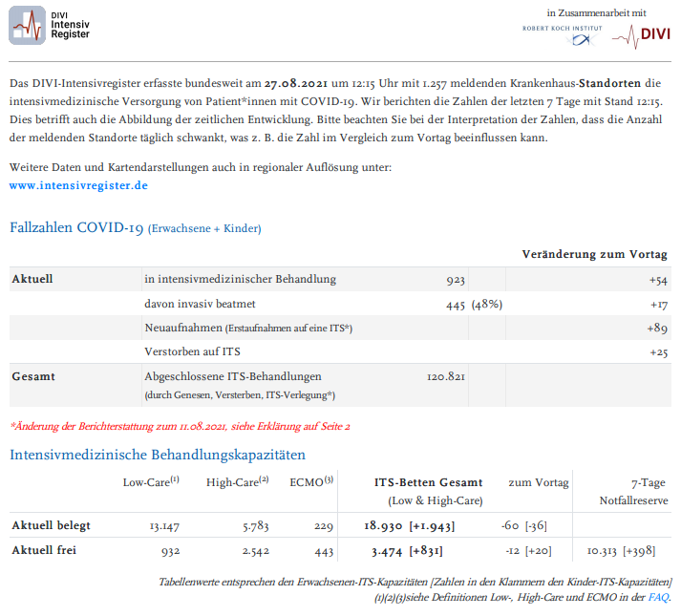Click the Robert Koch Institut logo
This screenshot has width=681, height=616.
[x=561, y=32]
